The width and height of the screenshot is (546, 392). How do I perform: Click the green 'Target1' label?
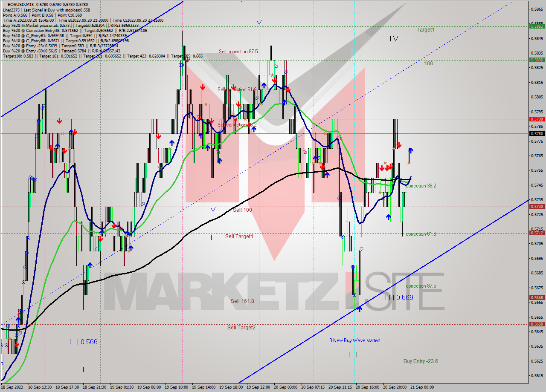click(425, 30)
